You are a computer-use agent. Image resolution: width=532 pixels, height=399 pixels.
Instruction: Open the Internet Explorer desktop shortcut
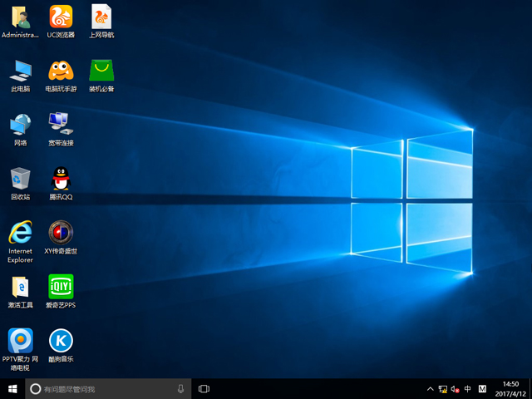[20, 232]
